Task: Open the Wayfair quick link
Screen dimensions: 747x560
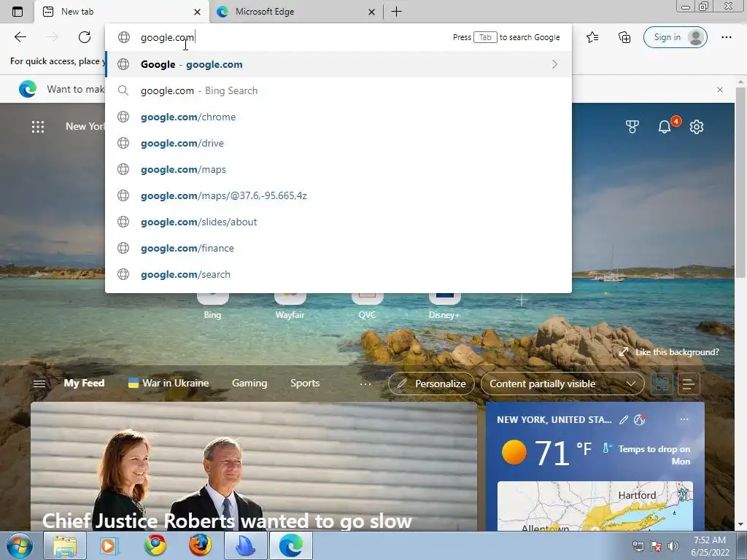Action: [x=290, y=306]
